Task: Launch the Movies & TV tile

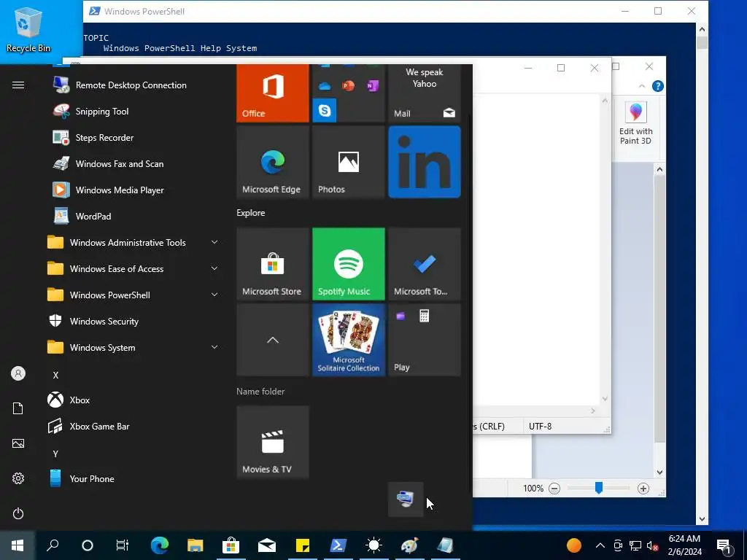Action: pyautogui.click(x=273, y=442)
